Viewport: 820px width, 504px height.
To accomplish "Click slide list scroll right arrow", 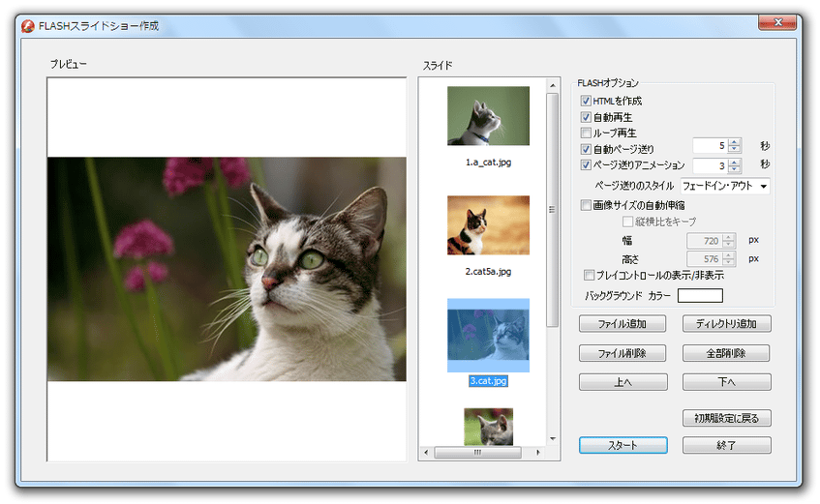I will 538,452.
